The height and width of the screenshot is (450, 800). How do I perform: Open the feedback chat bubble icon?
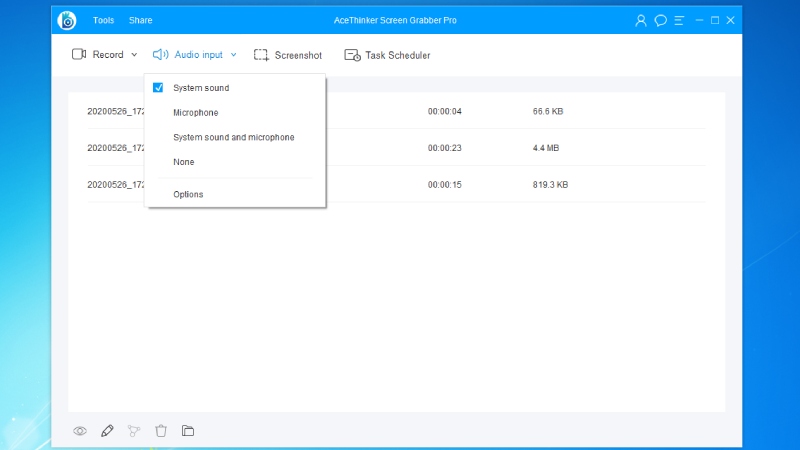[x=661, y=20]
